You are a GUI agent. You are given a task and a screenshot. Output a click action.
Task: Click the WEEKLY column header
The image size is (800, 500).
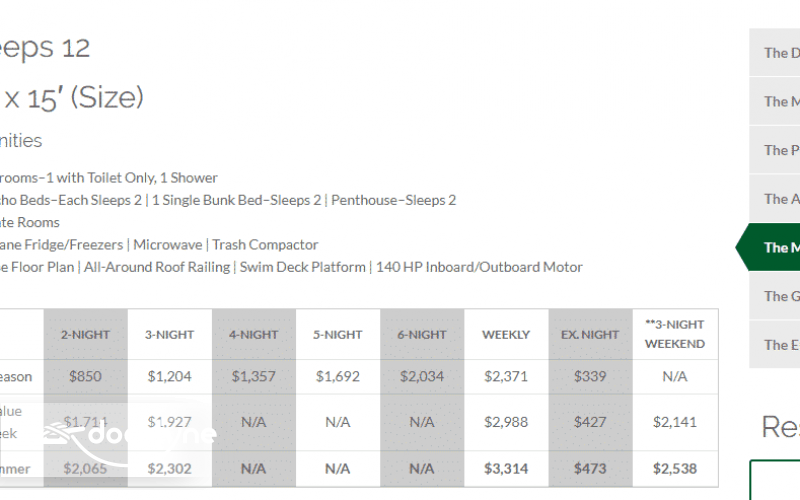(x=506, y=334)
